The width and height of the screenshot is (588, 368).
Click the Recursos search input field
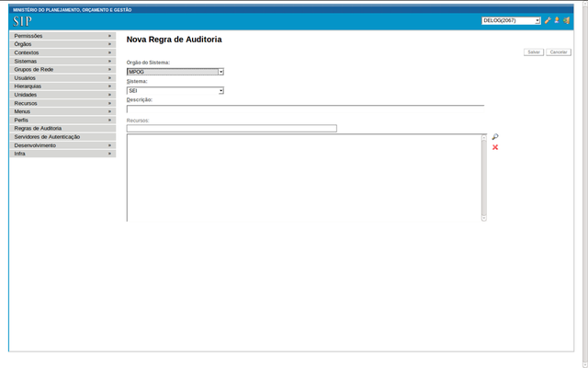click(232, 129)
